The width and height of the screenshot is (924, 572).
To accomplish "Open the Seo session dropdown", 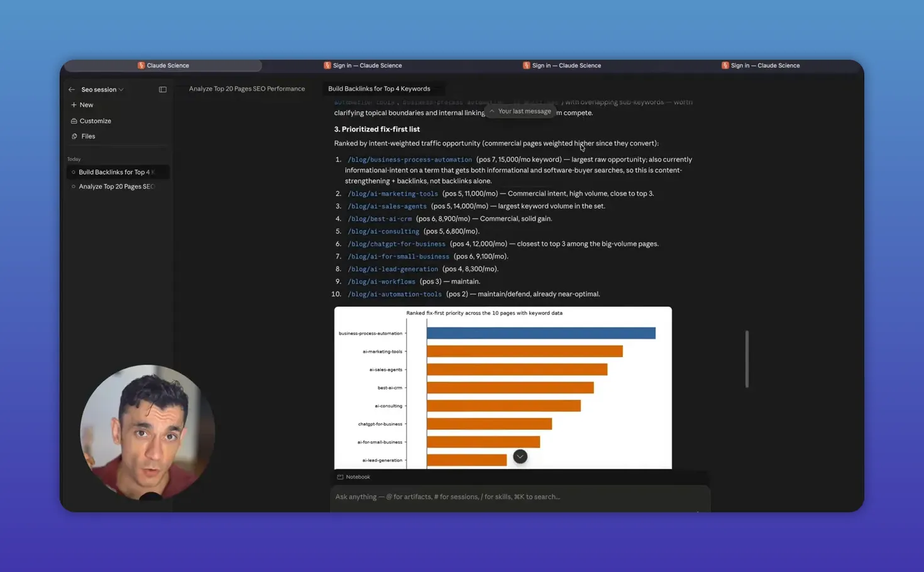I will click(102, 89).
